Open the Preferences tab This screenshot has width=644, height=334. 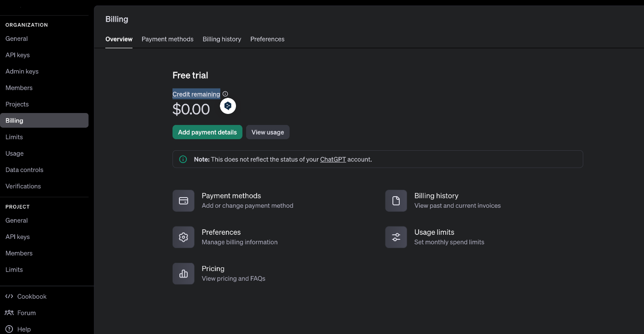267,39
